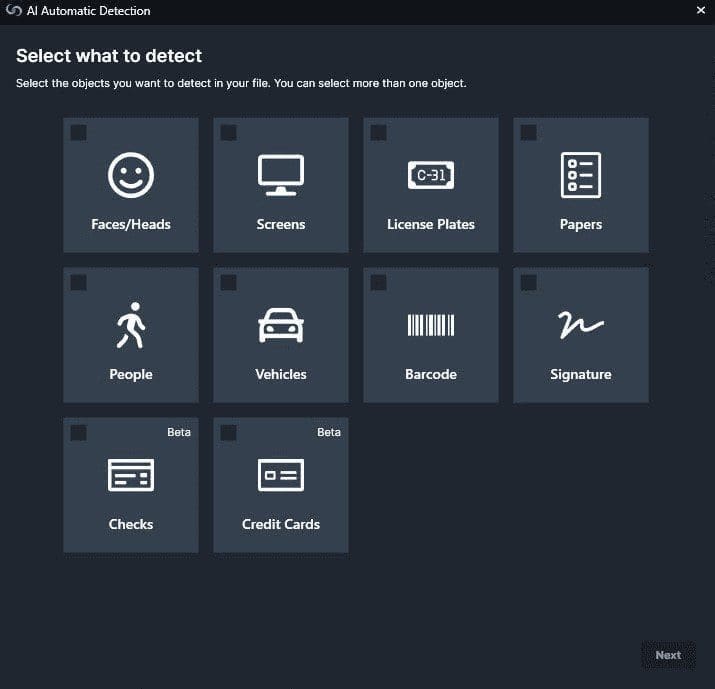Click the Faces/Heads label

click(x=131, y=224)
